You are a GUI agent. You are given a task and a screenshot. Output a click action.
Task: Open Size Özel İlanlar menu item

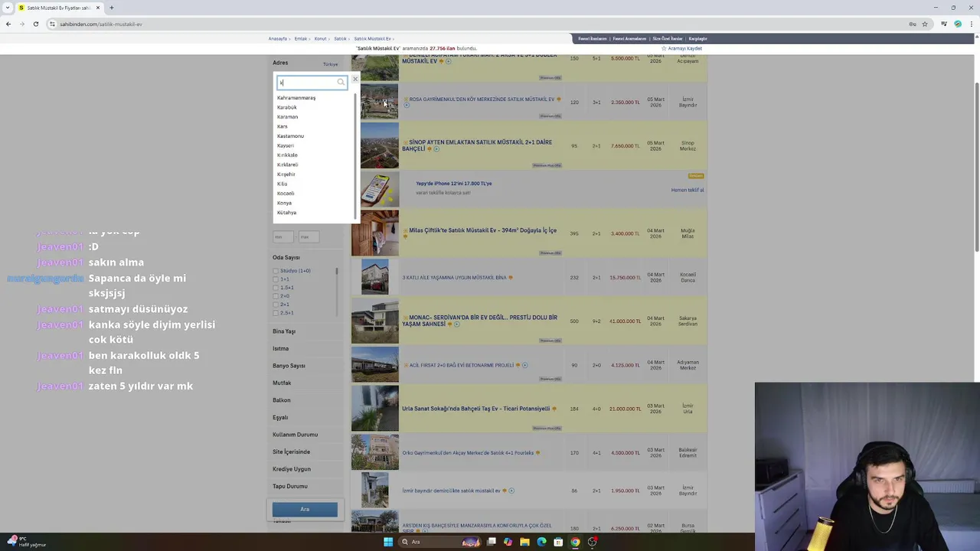(x=667, y=38)
